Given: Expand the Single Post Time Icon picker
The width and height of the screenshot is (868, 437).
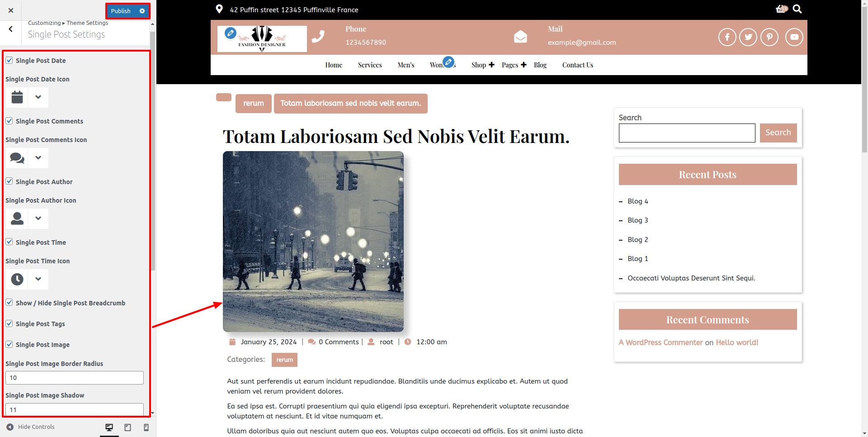Looking at the screenshot, I should pyautogui.click(x=38, y=279).
